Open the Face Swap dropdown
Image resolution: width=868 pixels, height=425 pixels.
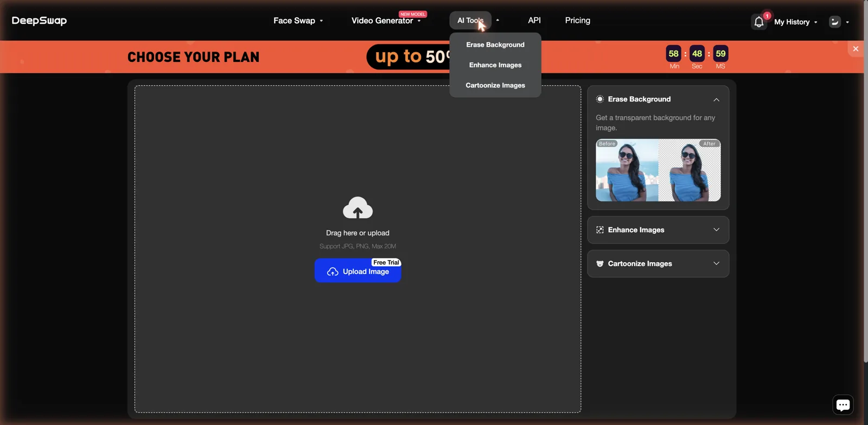(298, 21)
